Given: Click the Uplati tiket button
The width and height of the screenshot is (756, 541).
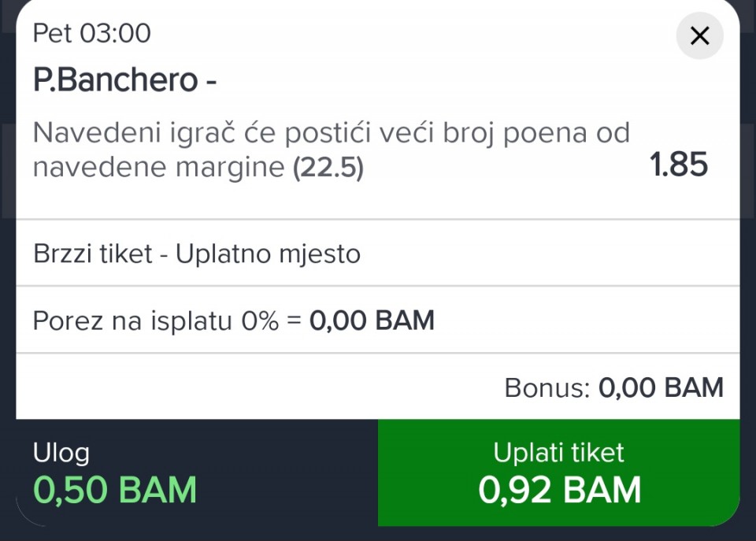Looking at the screenshot, I should tap(559, 472).
